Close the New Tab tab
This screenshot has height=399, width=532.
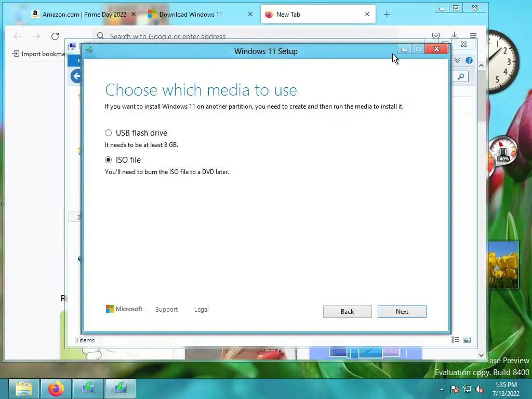(367, 14)
